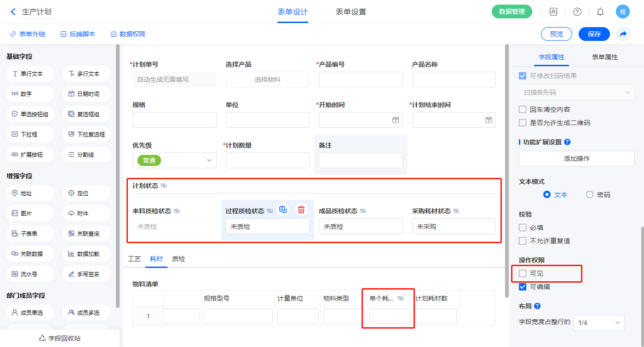
Task: Open the 字段宽度占整行的 1/4 dropdown
Action: pos(598,323)
